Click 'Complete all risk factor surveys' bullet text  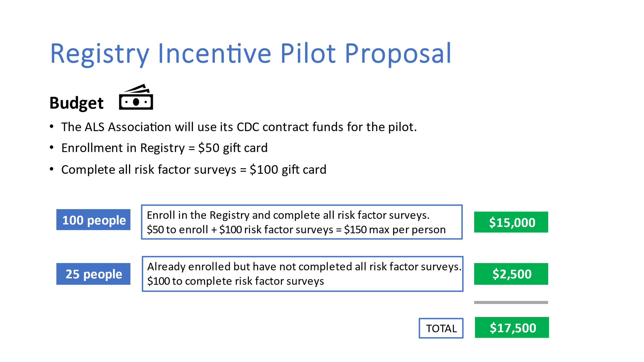click(148, 170)
